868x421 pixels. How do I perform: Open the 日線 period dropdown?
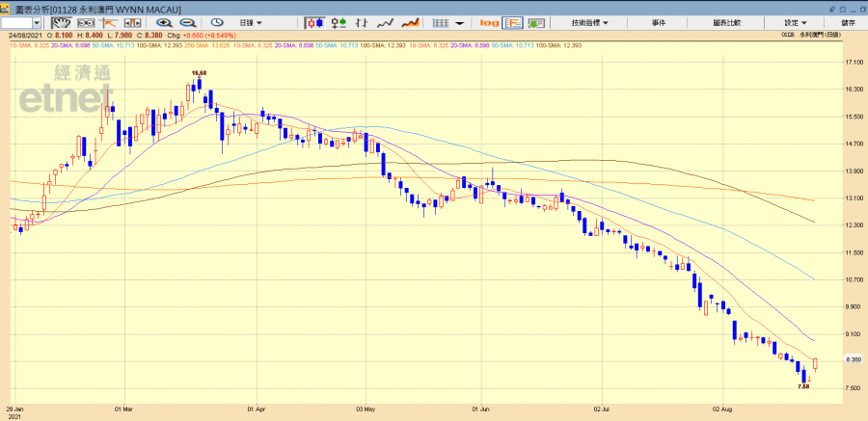point(255,22)
